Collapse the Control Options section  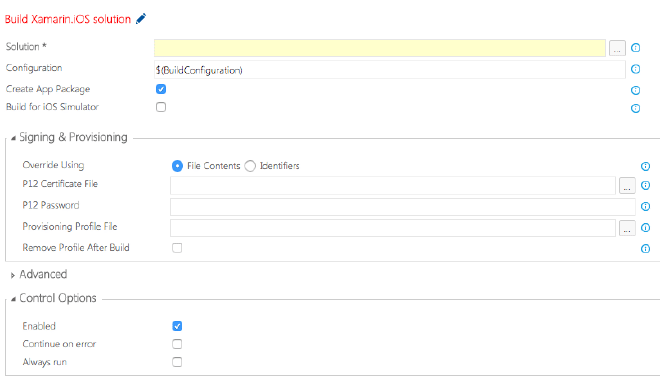(x=13, y=299)
